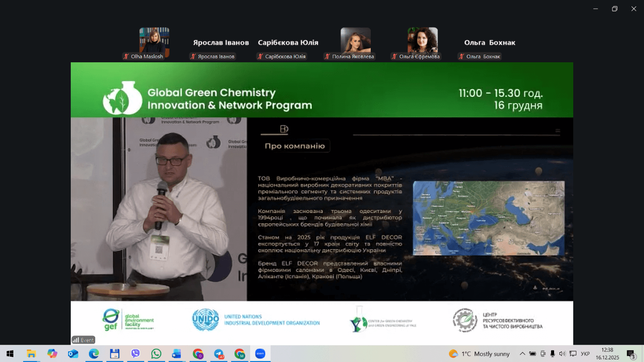The width and height of the screenshot is (644, 362).
Task: Click the system tray microphone icon
Action: pyautogui.click(x=552, y=354)
